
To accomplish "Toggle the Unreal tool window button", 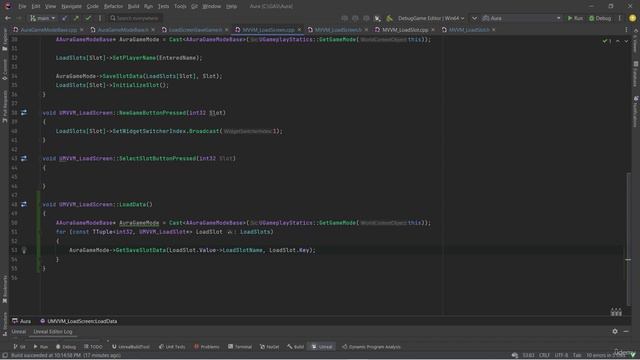I will (322, 347).
